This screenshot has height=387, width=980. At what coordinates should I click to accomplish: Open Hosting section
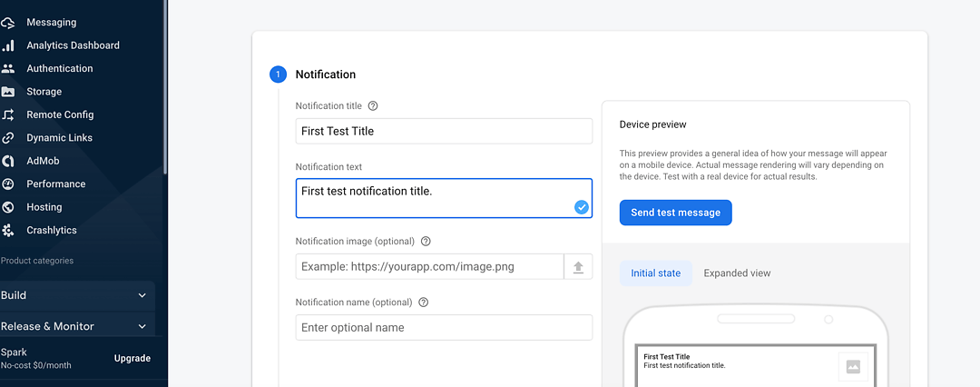[x=44, y=207]
